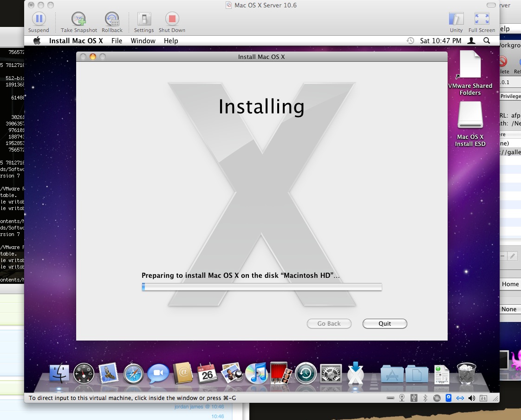Open Photo Booth from the Dock
521x420 pixels.
(x=281, y=373)
